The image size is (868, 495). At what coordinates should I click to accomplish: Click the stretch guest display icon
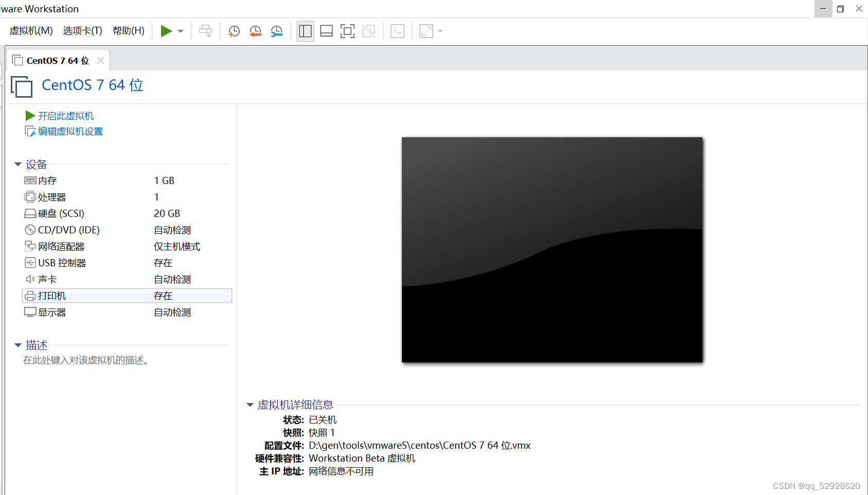[426, 31]
